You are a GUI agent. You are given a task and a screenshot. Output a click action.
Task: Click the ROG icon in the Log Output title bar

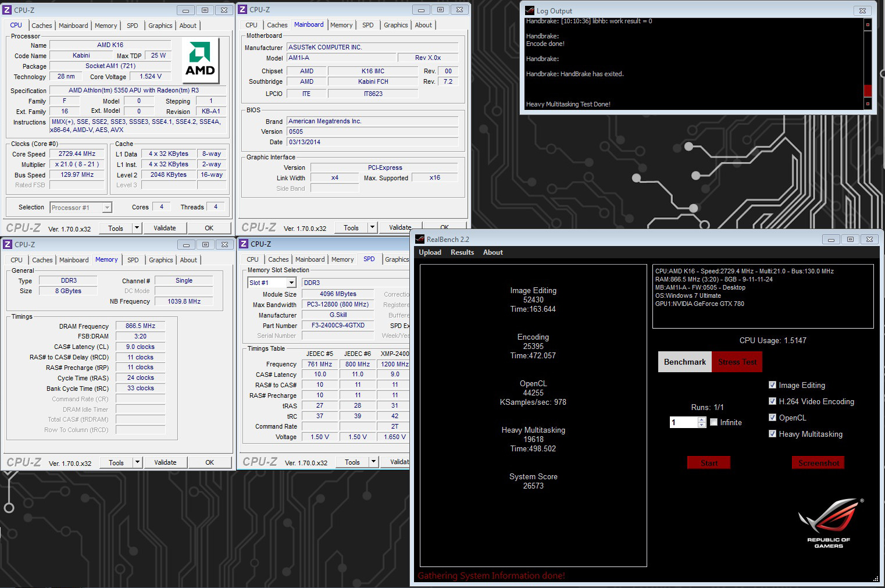[x=530, y=10]
